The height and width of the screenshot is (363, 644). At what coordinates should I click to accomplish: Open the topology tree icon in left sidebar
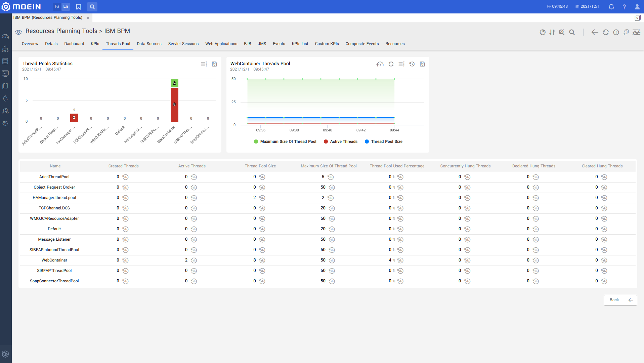(5, 49)
